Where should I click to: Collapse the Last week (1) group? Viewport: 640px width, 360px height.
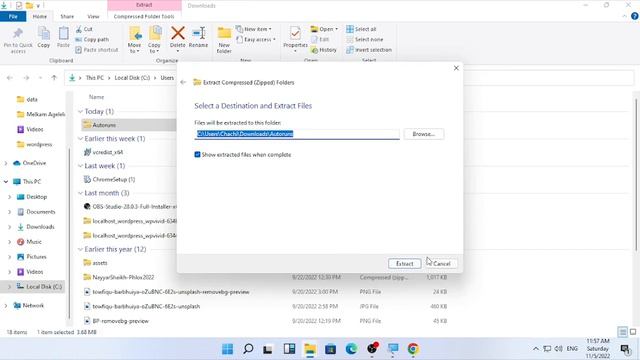point(80,166)
